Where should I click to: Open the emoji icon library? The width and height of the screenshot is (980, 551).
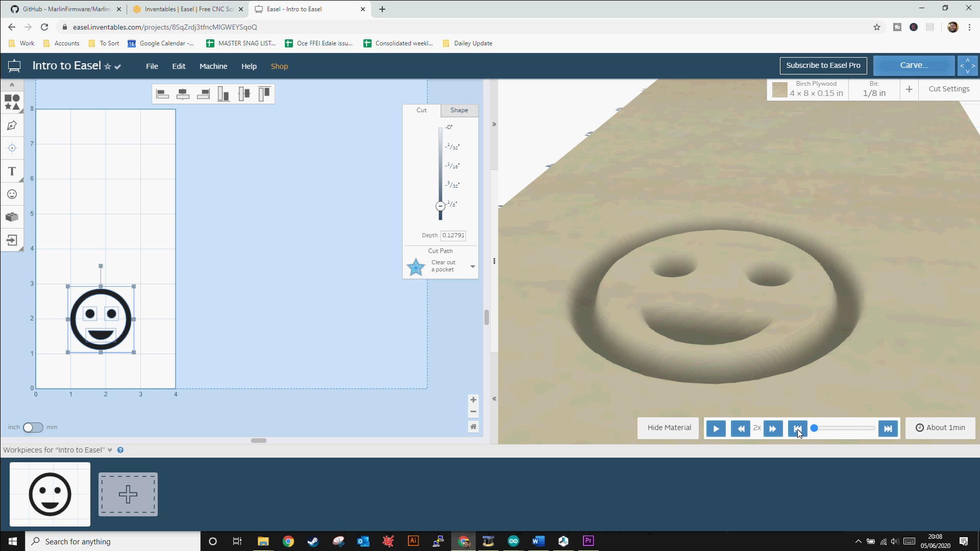(x=12, y=194)
